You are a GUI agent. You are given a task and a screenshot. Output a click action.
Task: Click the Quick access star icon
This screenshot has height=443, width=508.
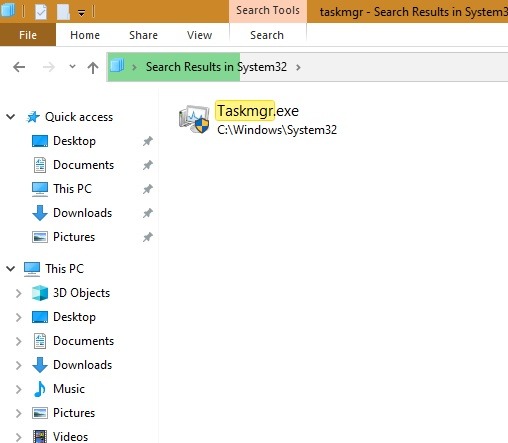tap(33, 117)
